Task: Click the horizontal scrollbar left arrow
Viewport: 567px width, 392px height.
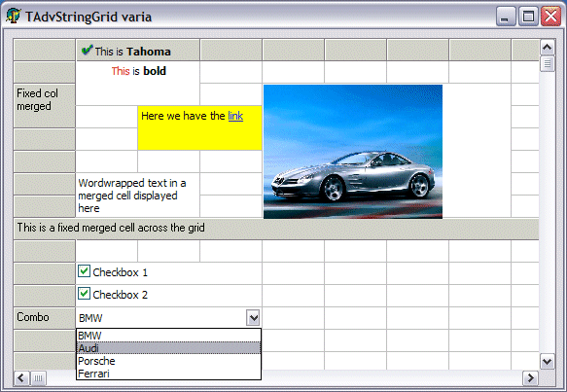Action: [21, 378]
